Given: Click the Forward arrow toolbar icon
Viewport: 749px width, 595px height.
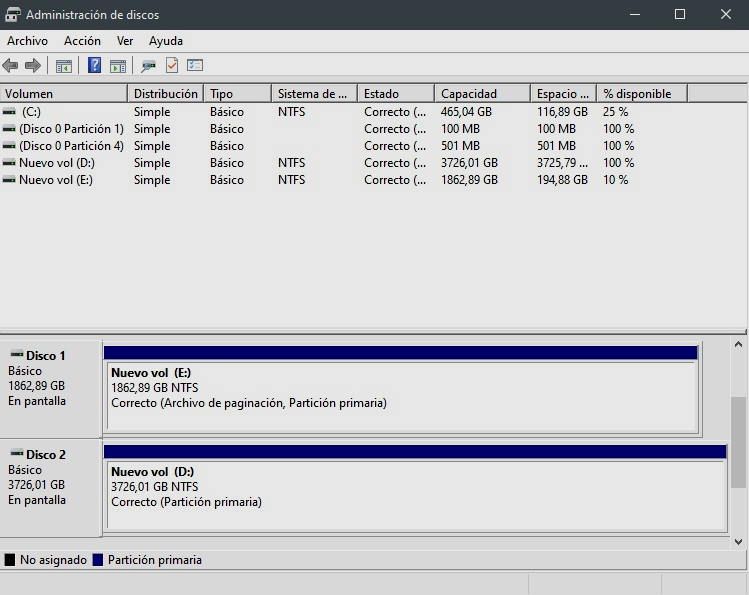Looking at the screenshot, I should click(33, 66).
